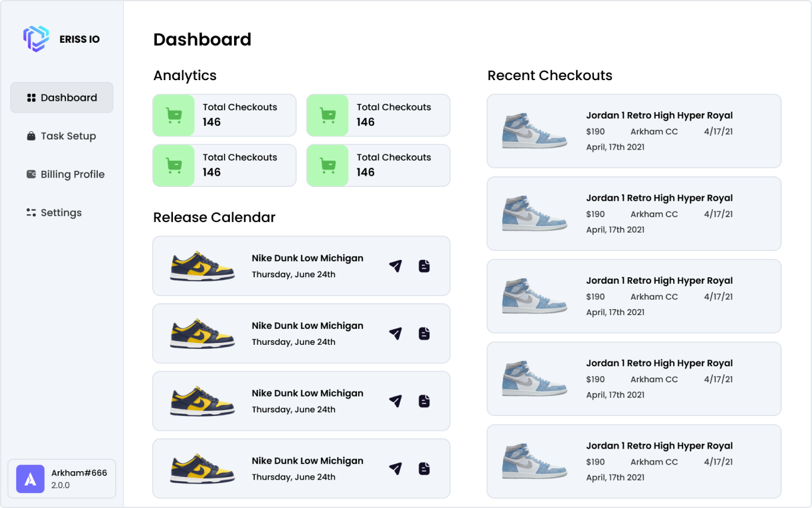Click the wallet icon beside Billing Profile
The width and height of the screenshot is (812, 508).
(x=31, y=174)
